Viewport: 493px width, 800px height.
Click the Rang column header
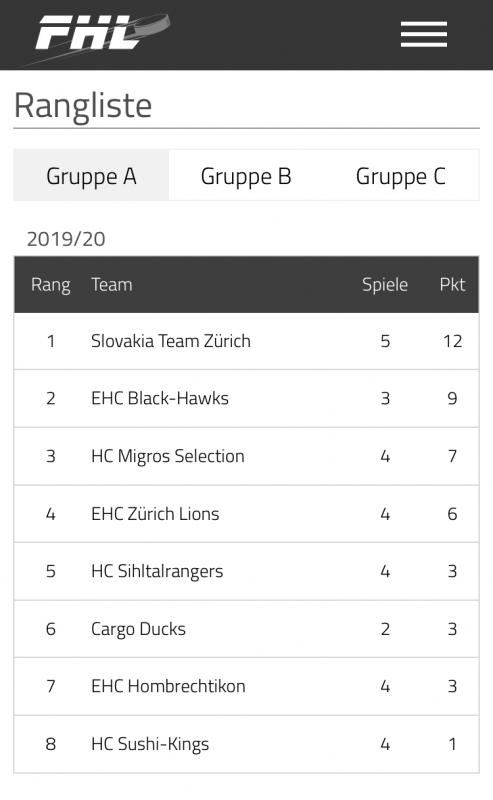pyautogui.click(x=51, y=285)
